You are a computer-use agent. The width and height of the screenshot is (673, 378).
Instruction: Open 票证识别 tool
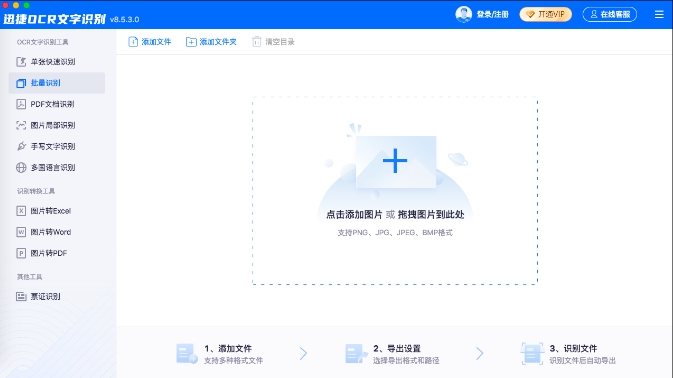coord(57,296)
